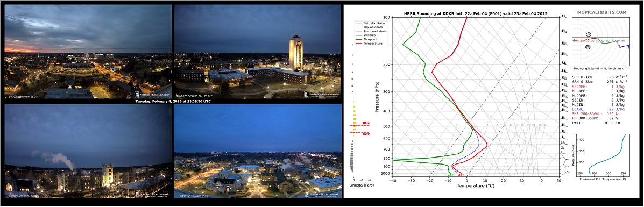
Task: Select the 'MLCAPE' value row
Action: click(x=599, y=91)
